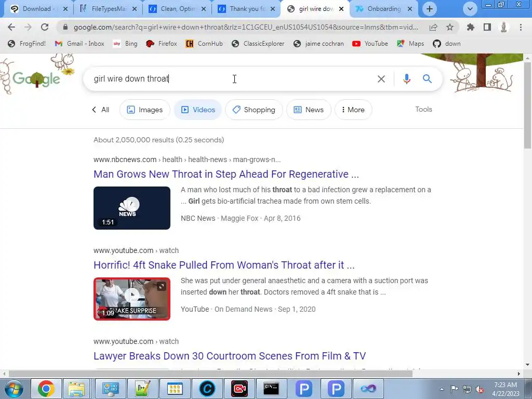
Task: Open Chrome from the taskbar
Action: click(46, 389)
